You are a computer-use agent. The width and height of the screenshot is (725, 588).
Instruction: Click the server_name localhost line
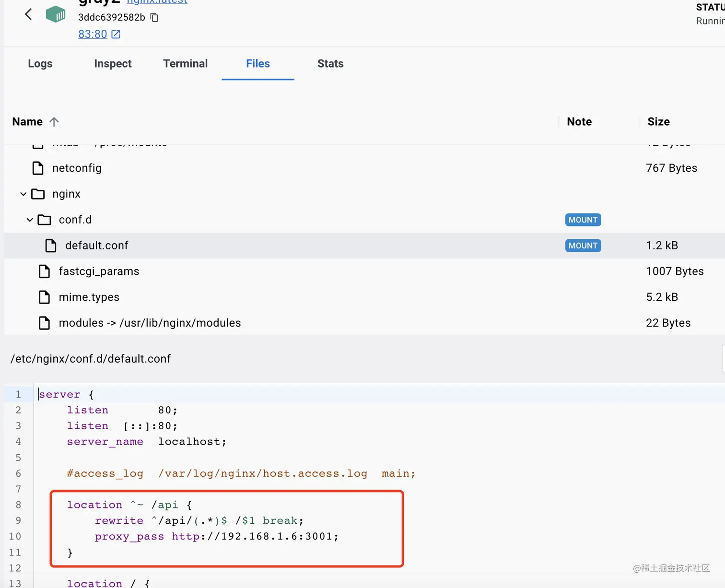tap(147, 442)
